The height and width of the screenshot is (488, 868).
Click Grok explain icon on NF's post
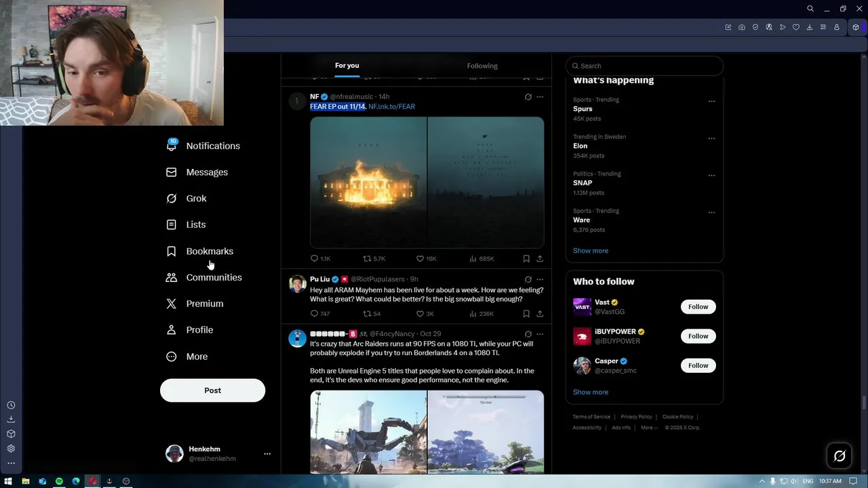(528, 97)
